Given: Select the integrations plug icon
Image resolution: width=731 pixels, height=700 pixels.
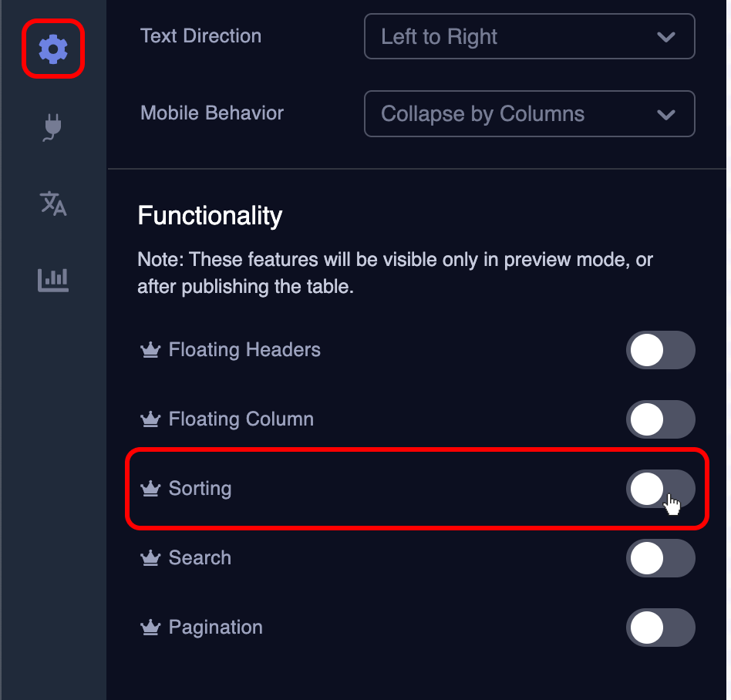Looking at the screenshot, I should point(52,126).
